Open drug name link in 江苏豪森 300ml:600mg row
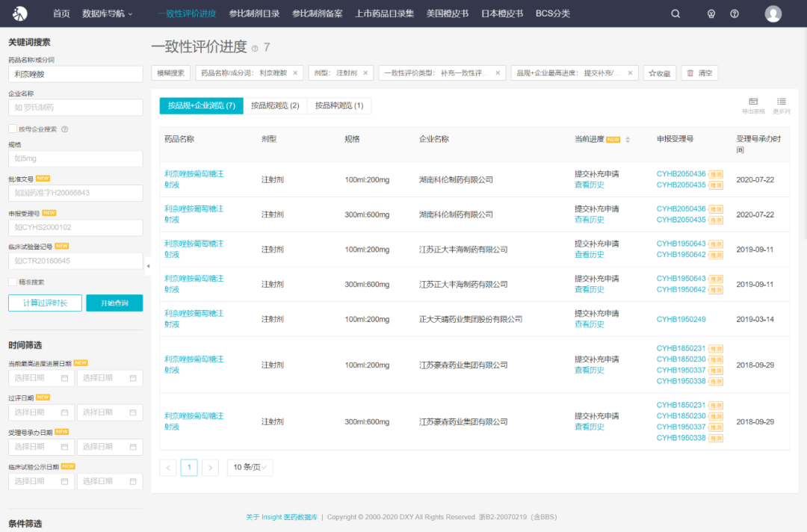 [194, 421]
